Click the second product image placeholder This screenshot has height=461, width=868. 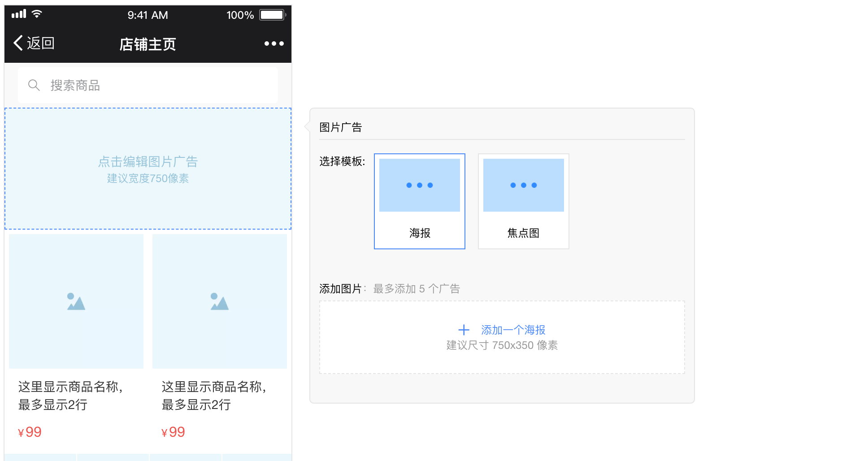pyautogui.click(x=220, y=301)
